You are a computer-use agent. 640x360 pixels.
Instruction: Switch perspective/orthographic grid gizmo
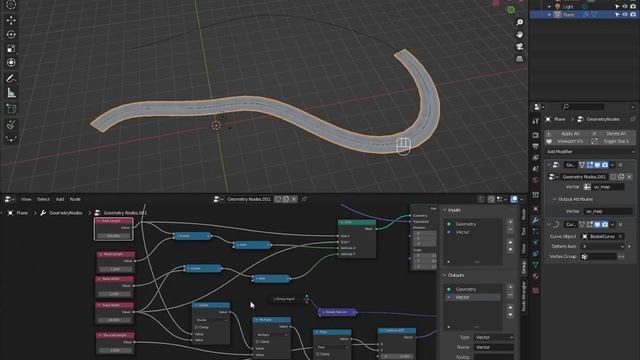click(519, 59)
